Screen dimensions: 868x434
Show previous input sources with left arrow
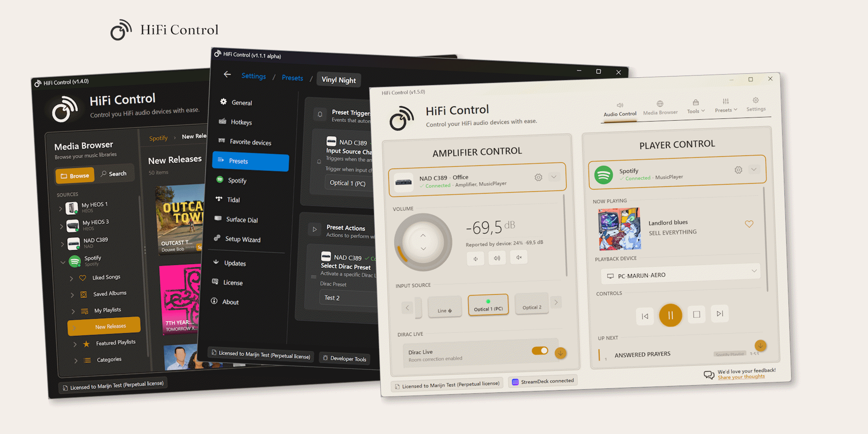(x=407, y=308)
